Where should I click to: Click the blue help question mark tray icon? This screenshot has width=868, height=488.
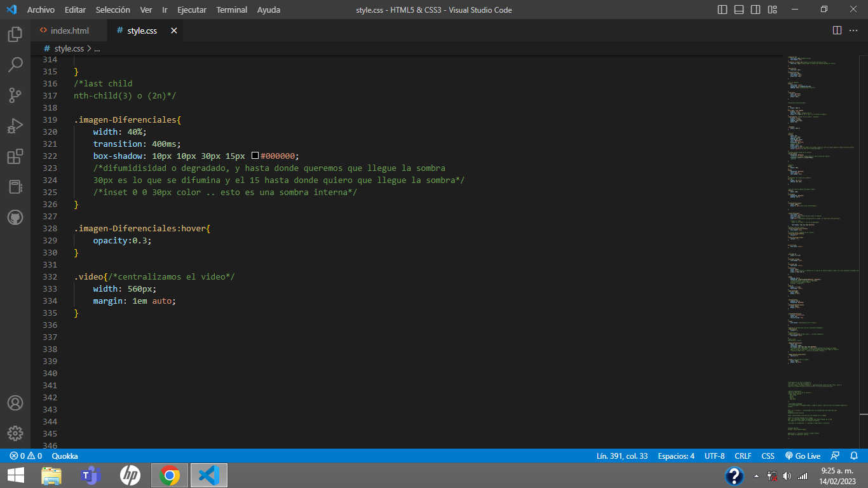tap(735, 475)
